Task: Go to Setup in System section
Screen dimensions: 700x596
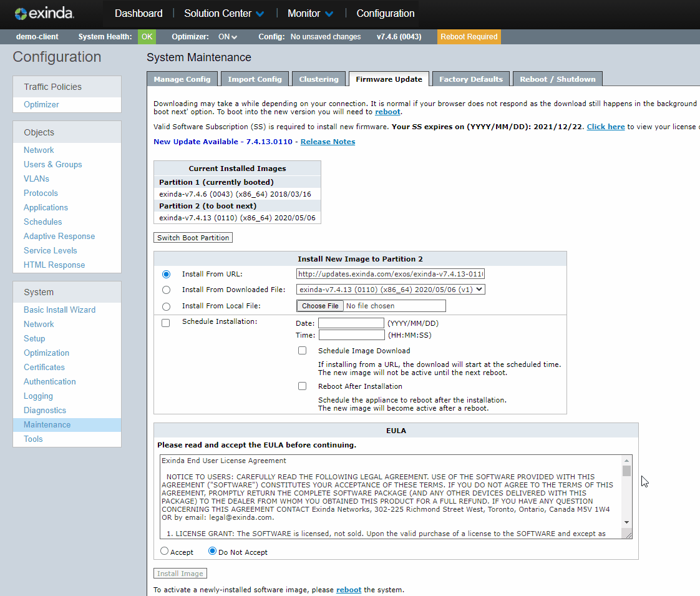Action: (x=34, y=338)
